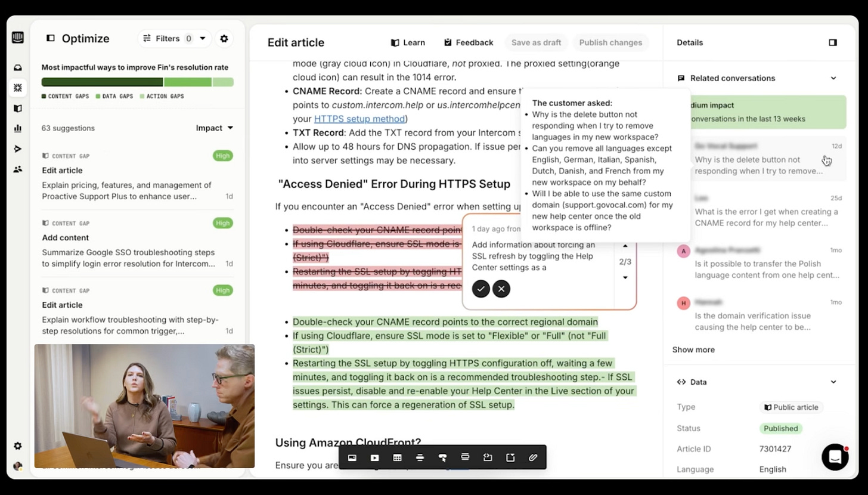The image size is (868, 495).
Task: Open the Filters dropdown
Action: point(175,38)
